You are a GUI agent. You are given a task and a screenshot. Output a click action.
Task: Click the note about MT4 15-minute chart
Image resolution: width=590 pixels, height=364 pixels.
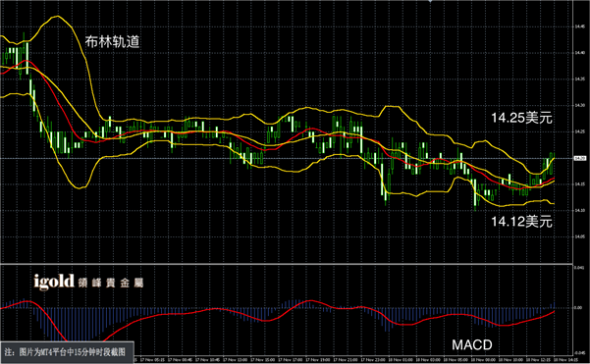click(65, 352)
